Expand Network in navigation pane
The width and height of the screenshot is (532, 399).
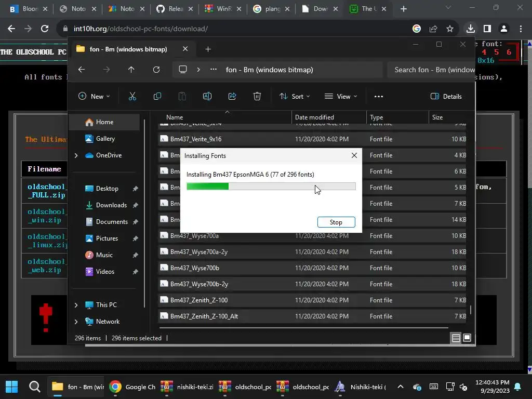click(76, 322)
